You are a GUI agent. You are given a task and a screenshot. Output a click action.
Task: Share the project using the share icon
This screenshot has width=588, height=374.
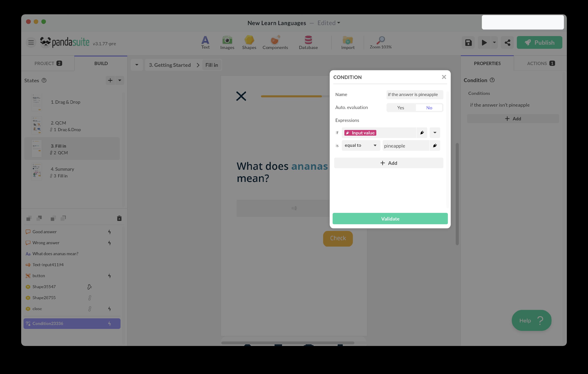(507, 42)
